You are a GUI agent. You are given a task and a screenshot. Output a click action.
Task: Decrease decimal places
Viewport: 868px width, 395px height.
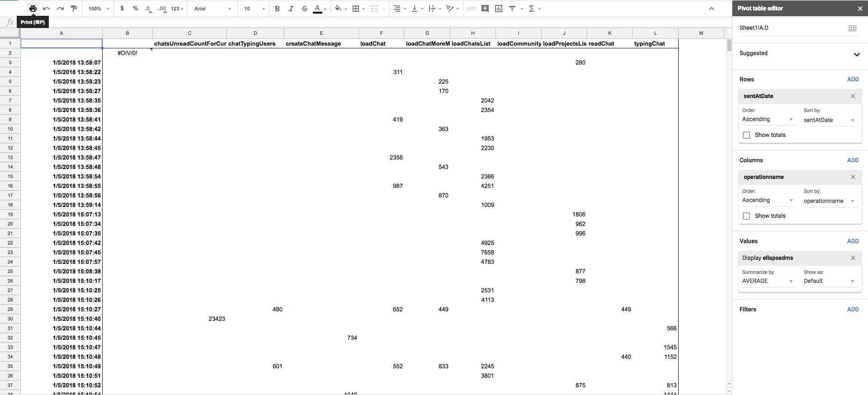[148, 9]
